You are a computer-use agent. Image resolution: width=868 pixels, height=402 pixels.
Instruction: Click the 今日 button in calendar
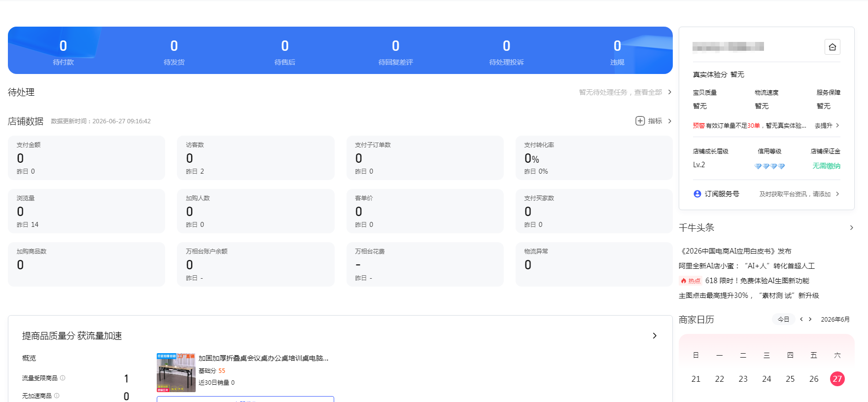[783, 319]
